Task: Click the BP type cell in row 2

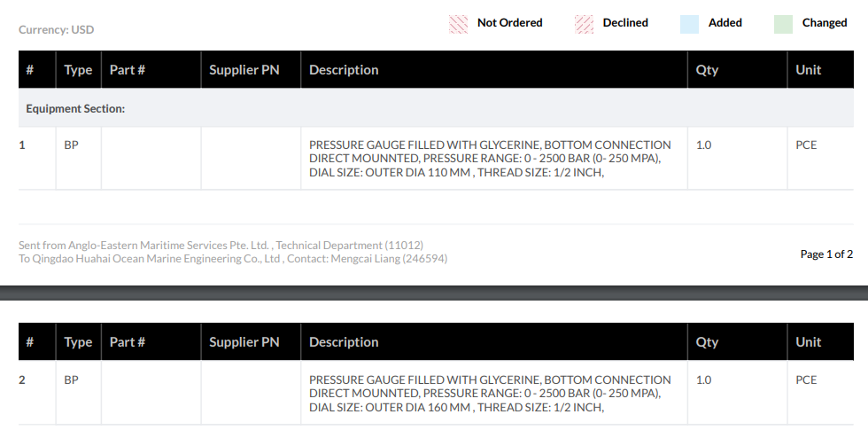Action: pyautogui.click(x=72, y=379)
